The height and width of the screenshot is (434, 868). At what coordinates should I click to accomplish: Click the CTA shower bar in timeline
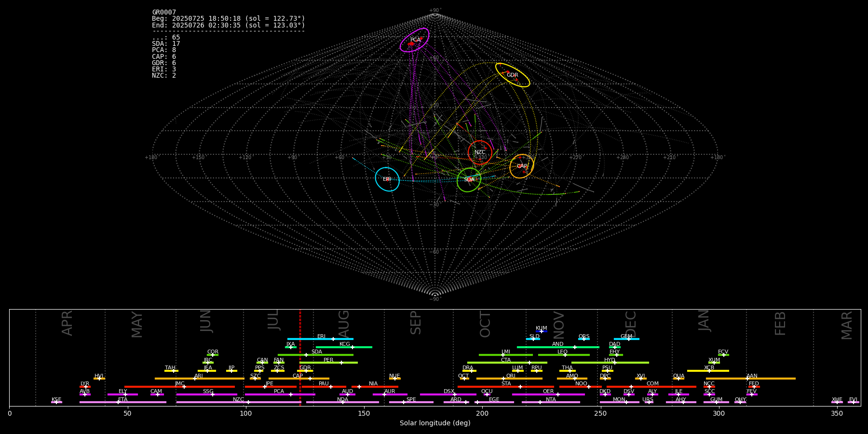[507, 363]
